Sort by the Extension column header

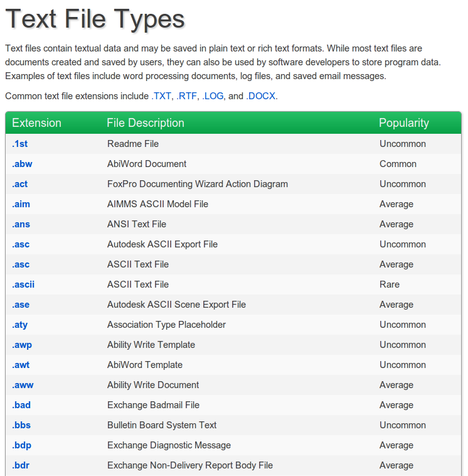pos(36,123)
